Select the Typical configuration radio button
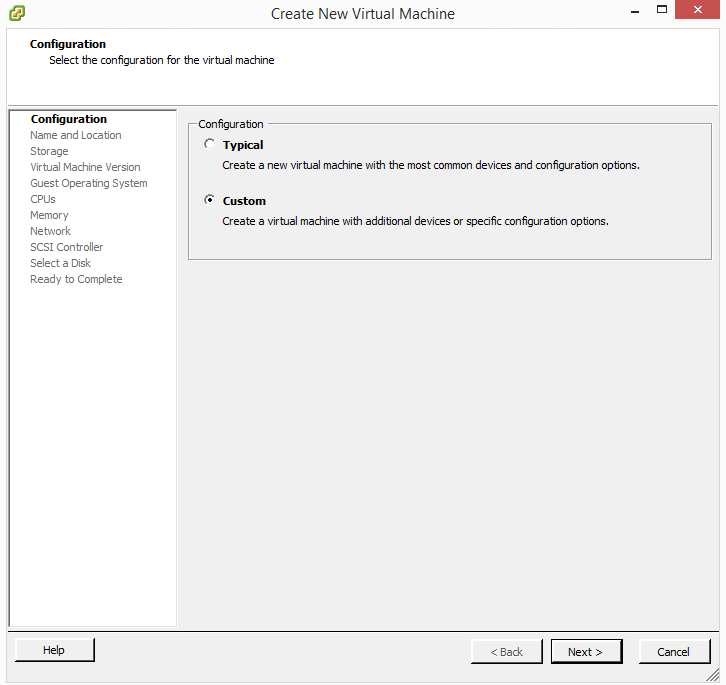 point(210,144)
